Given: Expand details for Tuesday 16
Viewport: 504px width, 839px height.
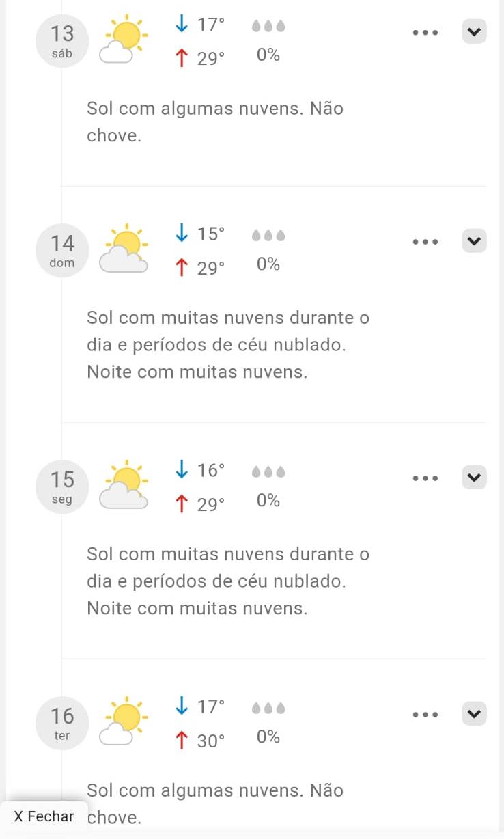Looking at the screenshot, I should click(x=474, y=714).
